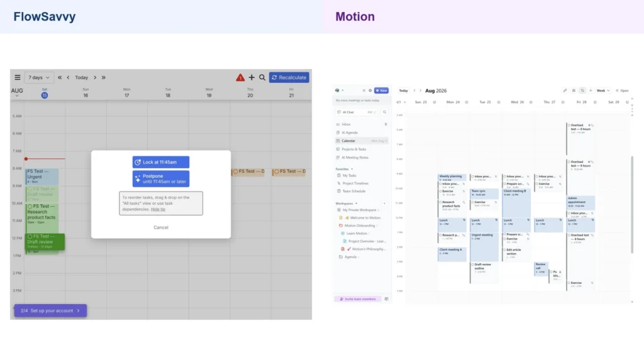Click 'Invite team members' in Motion
644x362 pixels.
[x=358, y=299]
